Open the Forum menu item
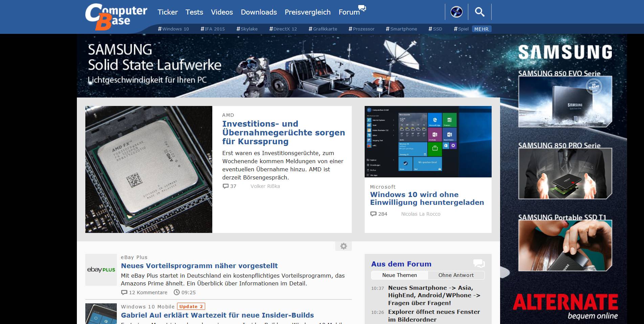Image resolution: width=644 pixels, height=324 pixels. pyautogui.click(x=349, y=12)
